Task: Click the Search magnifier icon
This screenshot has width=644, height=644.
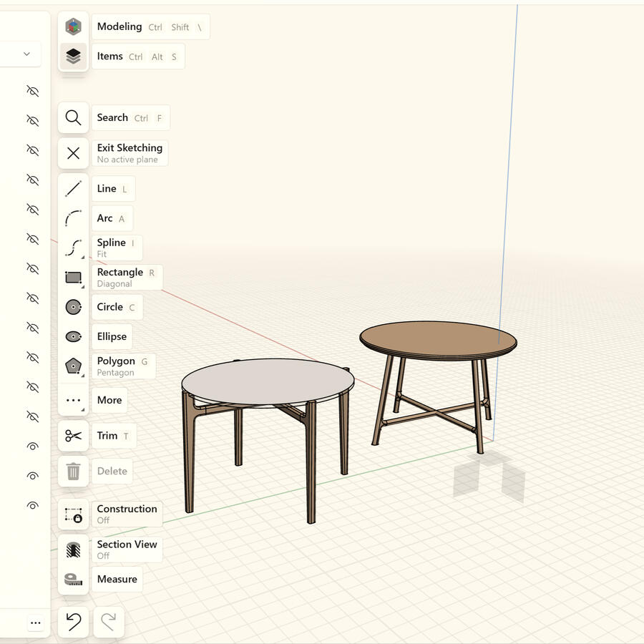Action: click(x=73, y=117)
